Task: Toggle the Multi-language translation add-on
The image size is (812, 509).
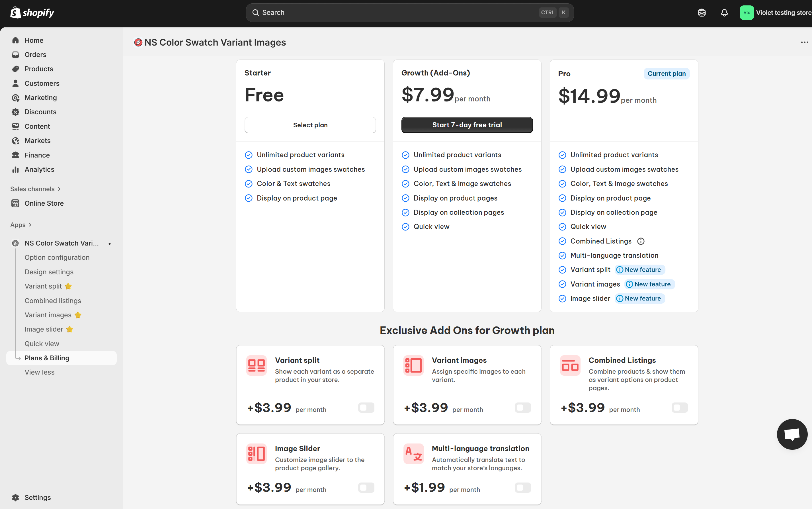Action: pyautogui.click(x=523, y=487)
